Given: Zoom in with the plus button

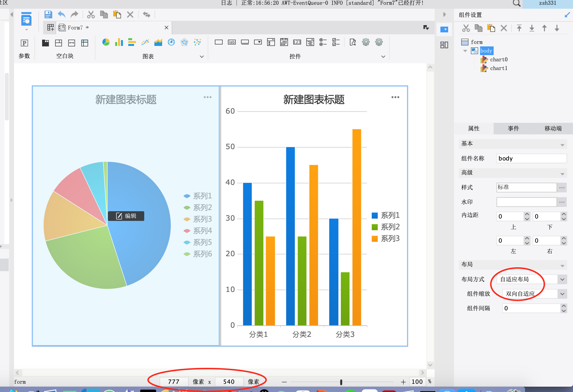Looking at the screenshot, I should pyautogui.click(x=403, y=382).
